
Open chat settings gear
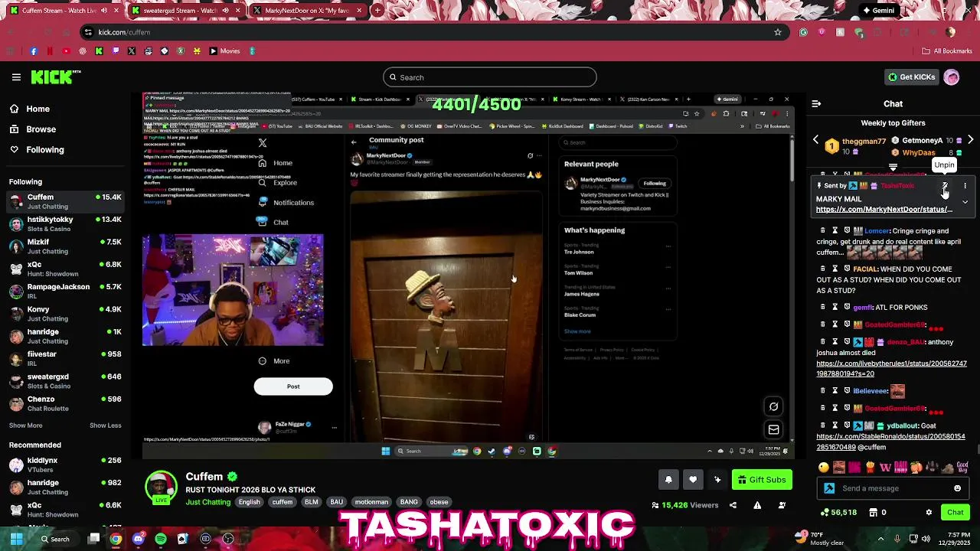coord(929,512)
